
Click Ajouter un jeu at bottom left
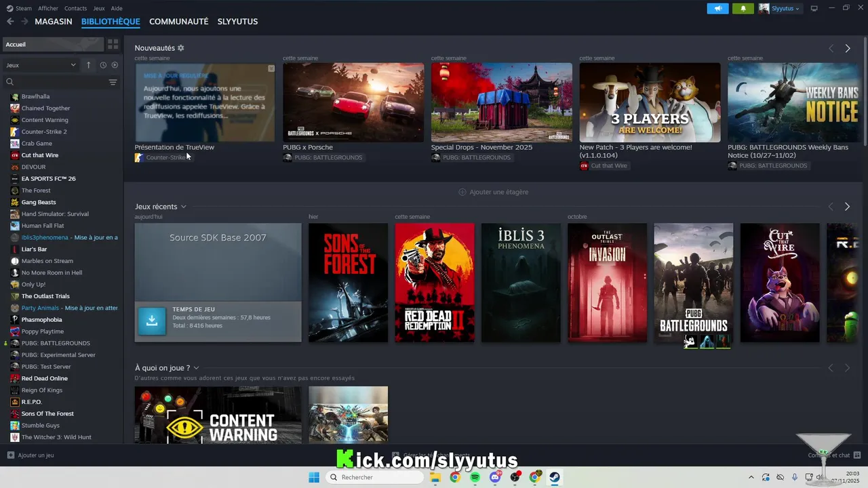click(x=36, y=455)
